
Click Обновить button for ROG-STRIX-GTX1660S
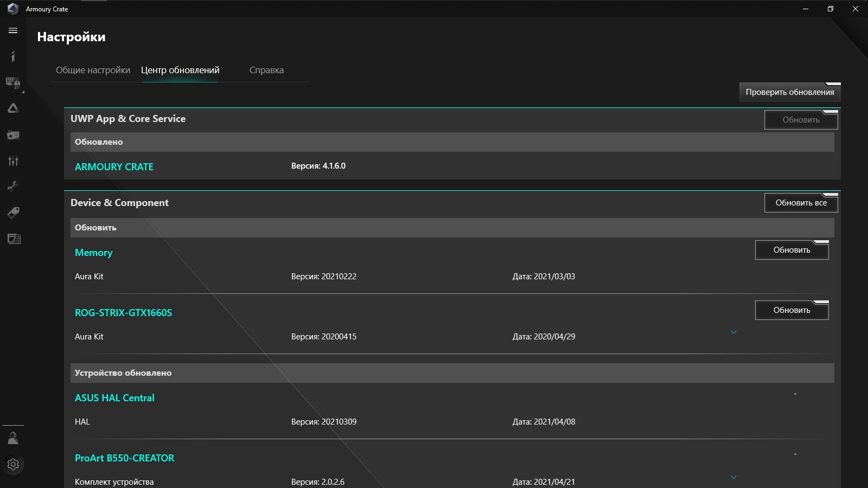[x=792, y=310]
